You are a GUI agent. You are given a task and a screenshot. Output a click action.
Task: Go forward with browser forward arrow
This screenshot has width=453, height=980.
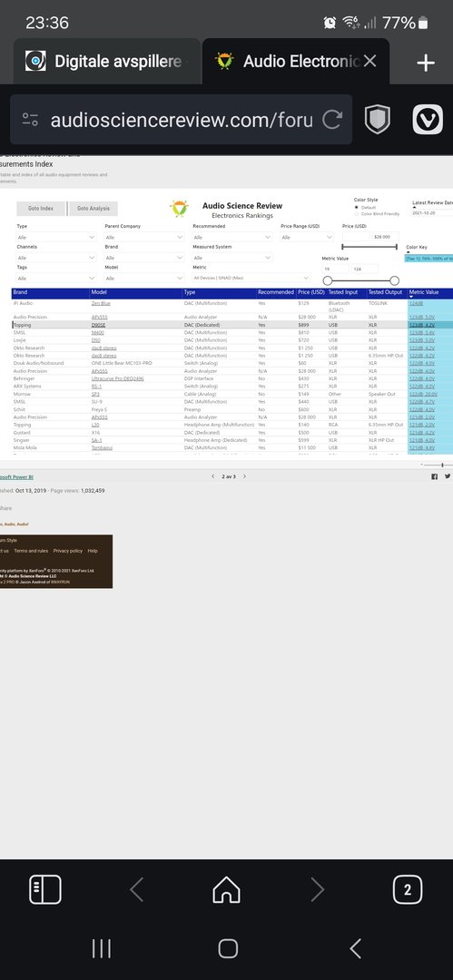317,889
